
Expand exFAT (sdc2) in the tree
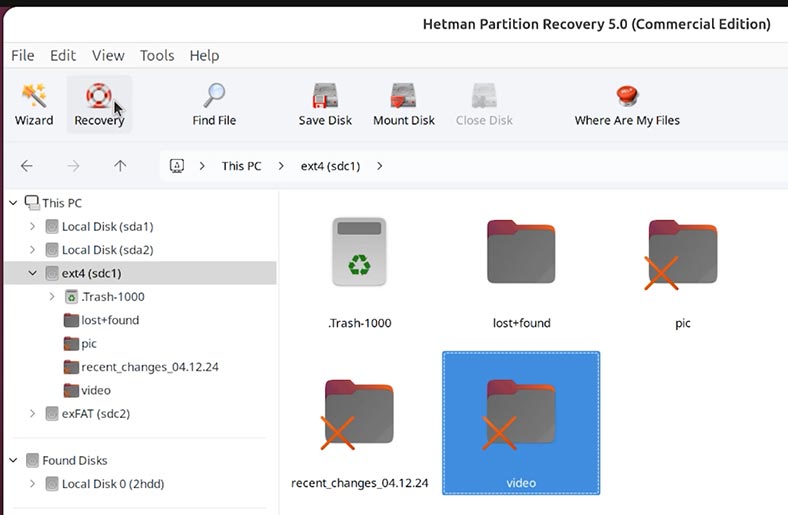click(x=33, y=414)
